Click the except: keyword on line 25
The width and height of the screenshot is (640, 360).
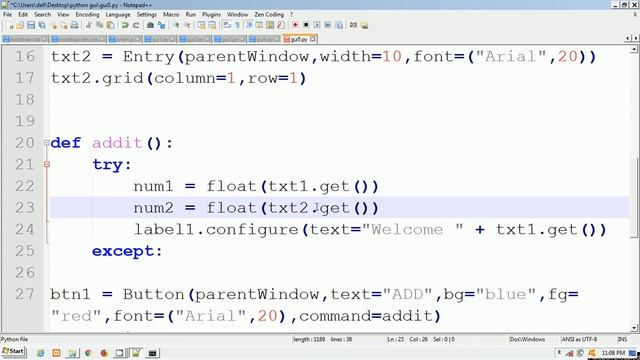coord(127,251)
